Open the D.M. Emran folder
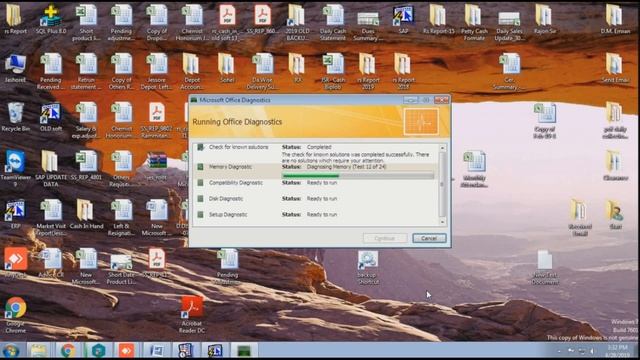640x360 pixels. point(615,20)
